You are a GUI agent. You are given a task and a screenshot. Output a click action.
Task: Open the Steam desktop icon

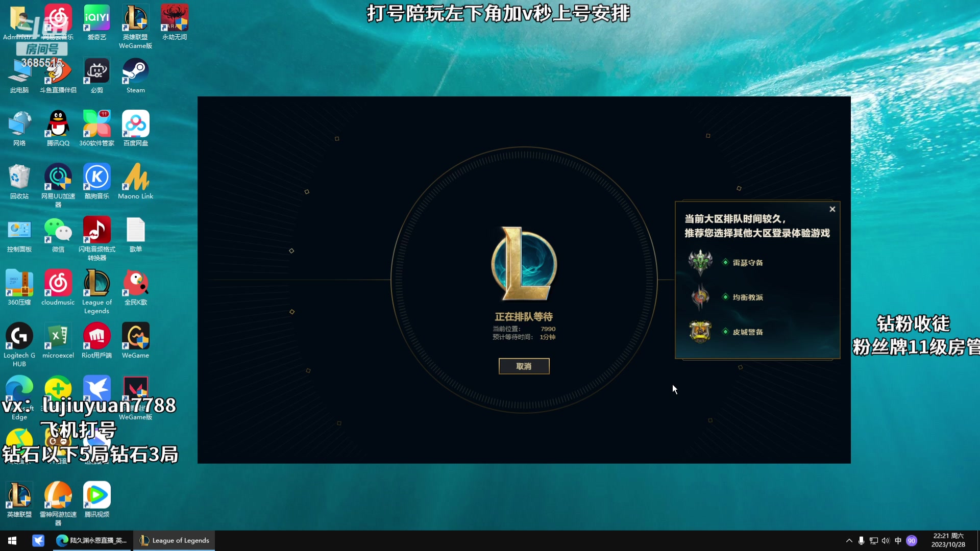point(135,76)
